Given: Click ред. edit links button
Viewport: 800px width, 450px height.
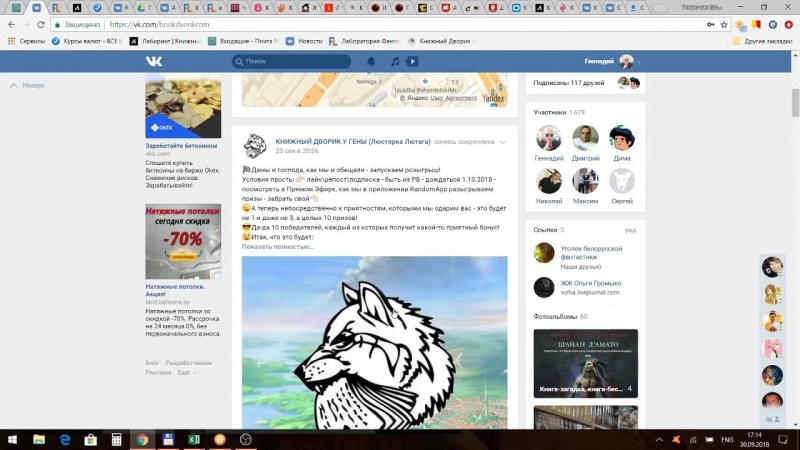Looking at the screenshot, I should pyautogui.click(x=631, y=230).
